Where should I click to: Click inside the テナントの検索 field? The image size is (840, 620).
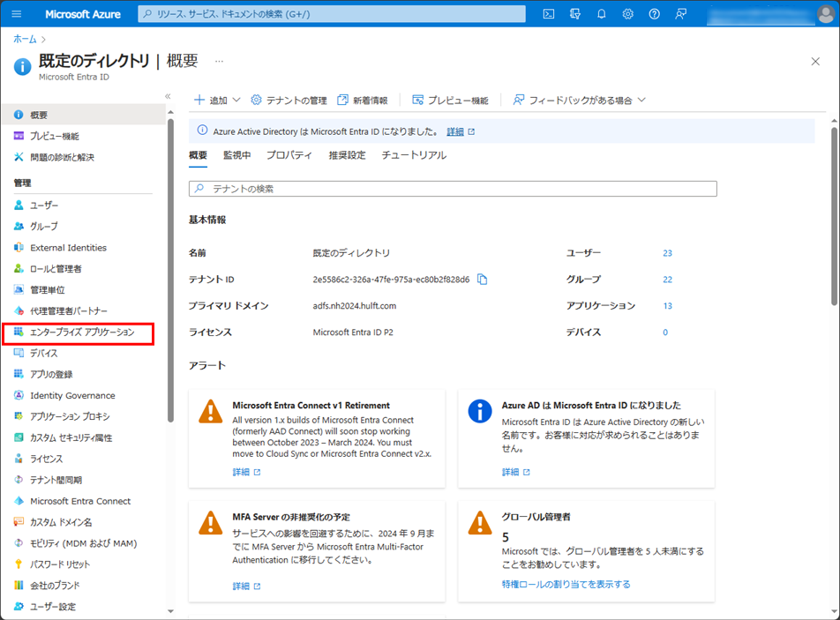tap(453, 189)
